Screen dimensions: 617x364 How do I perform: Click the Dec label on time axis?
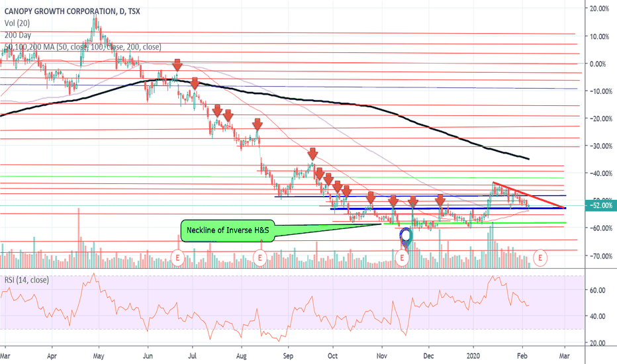point(428,356)
